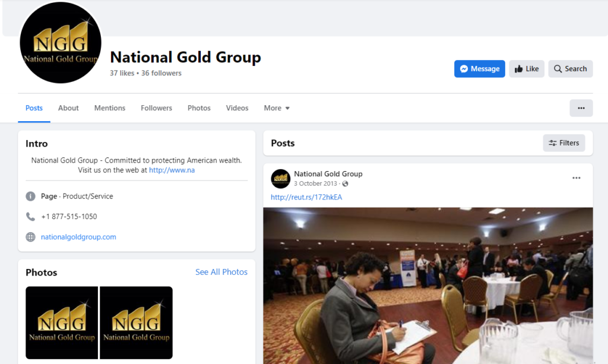Open the reut.rs/172hkEA link
608x364 pixels.
(306, 197)
